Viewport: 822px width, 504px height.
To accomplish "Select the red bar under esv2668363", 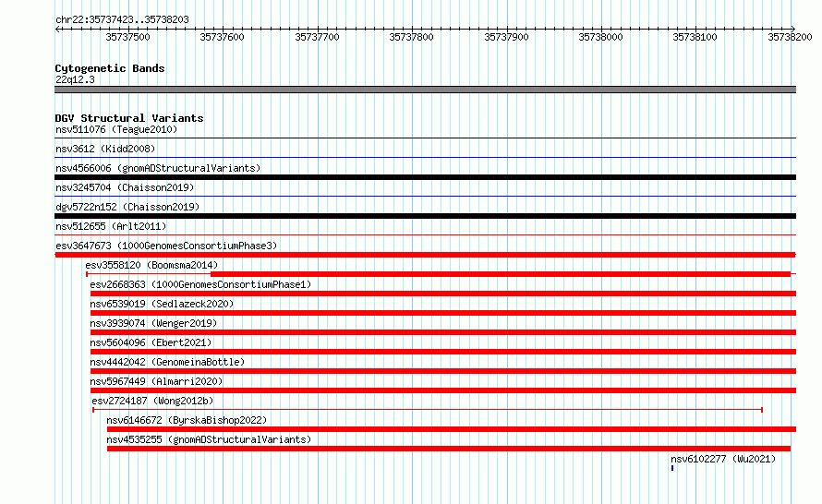I will point(443,294).
